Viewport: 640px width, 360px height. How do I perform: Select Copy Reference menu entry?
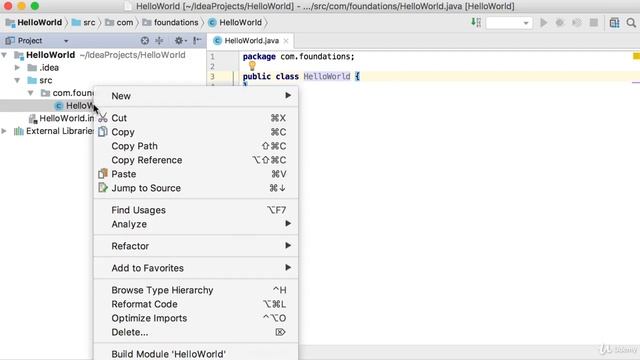196,160
